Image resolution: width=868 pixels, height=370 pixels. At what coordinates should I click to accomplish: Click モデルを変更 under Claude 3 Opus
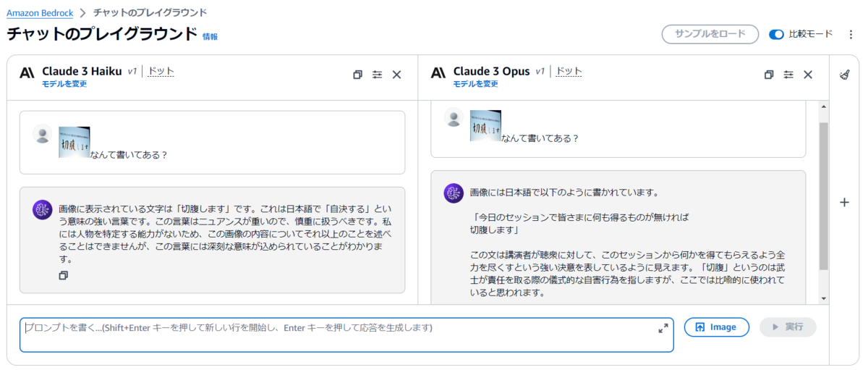[x=475, y=84]
